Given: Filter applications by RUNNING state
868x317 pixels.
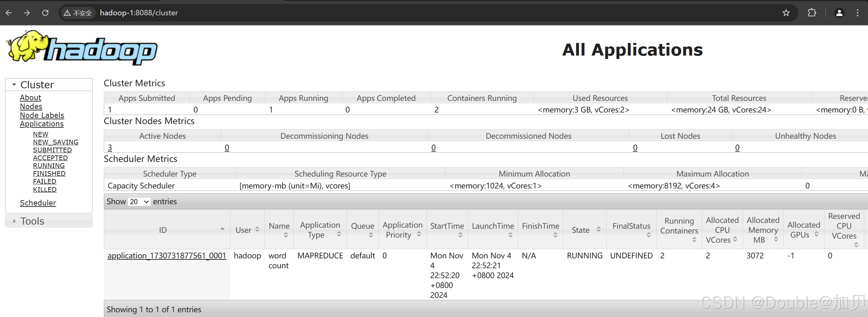Looking at the screenshot, I should [49, 166].
